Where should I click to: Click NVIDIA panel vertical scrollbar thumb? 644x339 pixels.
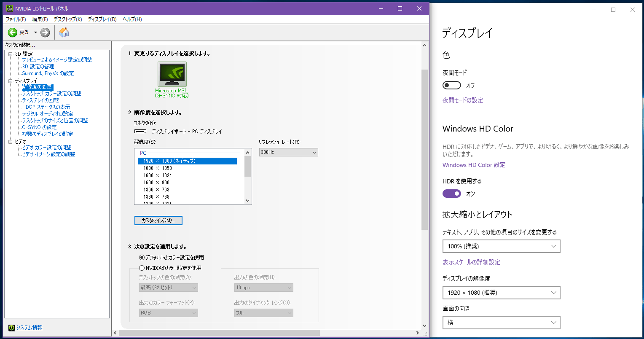pos(424,150)
